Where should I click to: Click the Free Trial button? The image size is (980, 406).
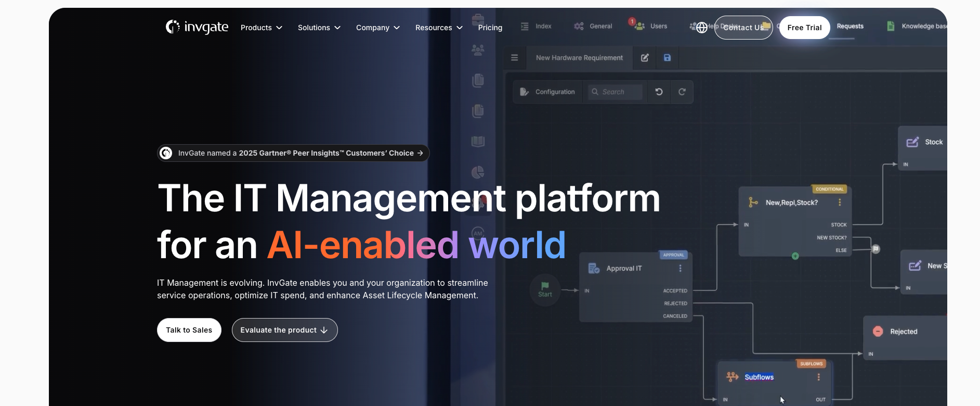[804, 28]
